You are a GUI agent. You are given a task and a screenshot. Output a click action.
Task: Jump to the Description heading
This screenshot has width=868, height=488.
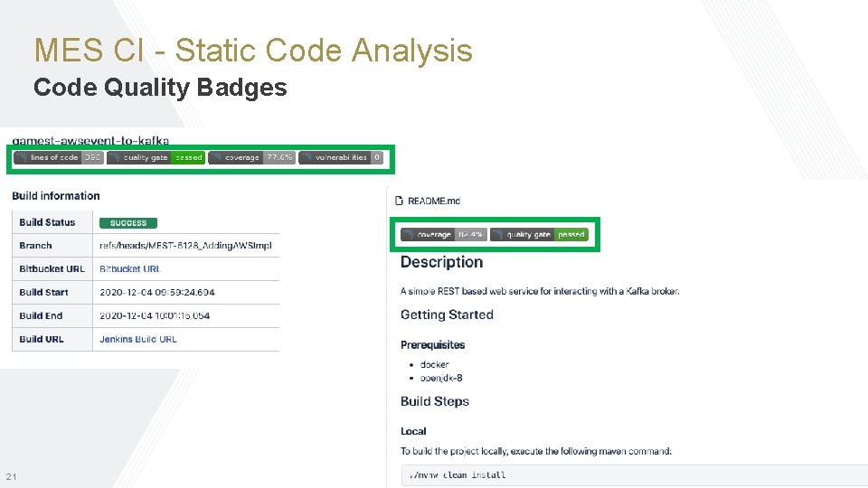click(x=441, y=262)
